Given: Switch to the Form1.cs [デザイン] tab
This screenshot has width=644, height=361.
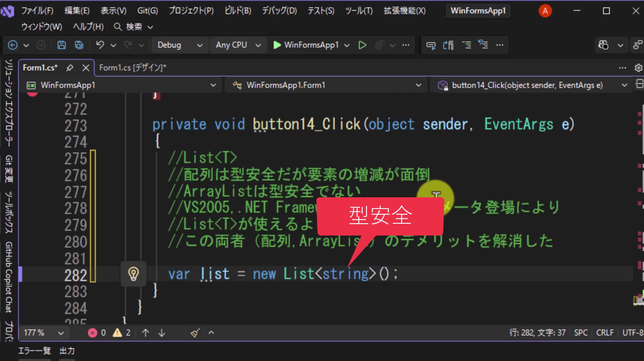Looking at the screenshot, I should click(x=132, y=68).
